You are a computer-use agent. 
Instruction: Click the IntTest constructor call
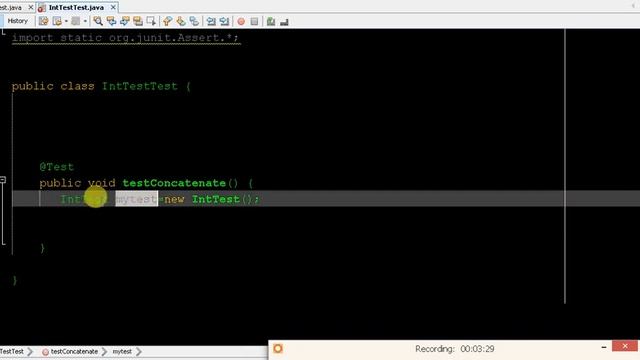pyautogui.click(x=225, y=199)
